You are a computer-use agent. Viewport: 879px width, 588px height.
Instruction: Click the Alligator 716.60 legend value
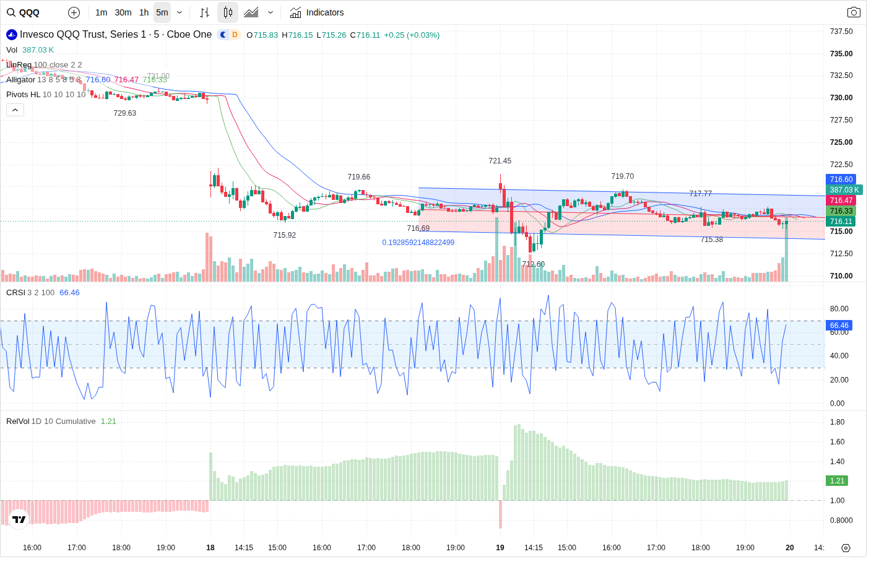pyautogui.click(x=98, y=80)
